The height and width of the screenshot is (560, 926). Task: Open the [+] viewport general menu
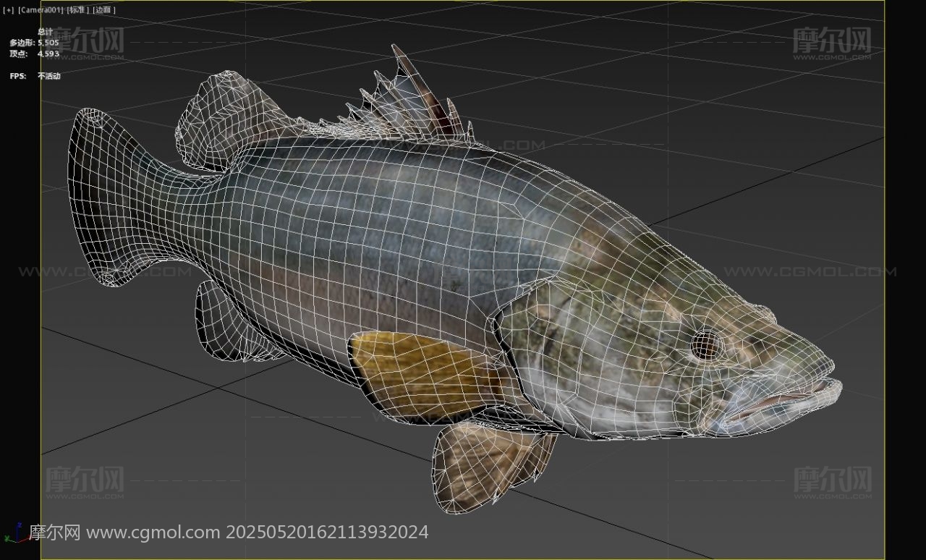point(8,10)
